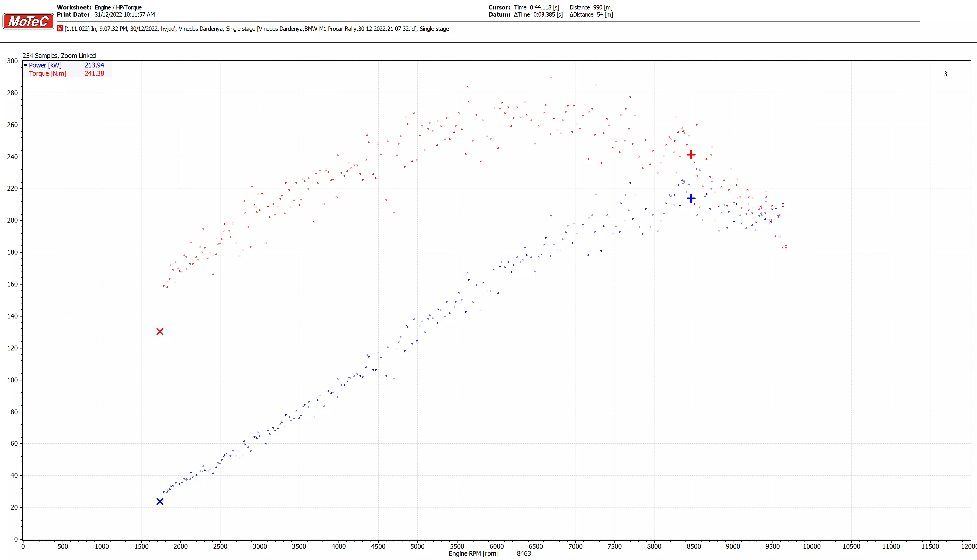Click the blue X power datum marker
The width and height of the screenshot is (977, 560).
coord(160,502)
